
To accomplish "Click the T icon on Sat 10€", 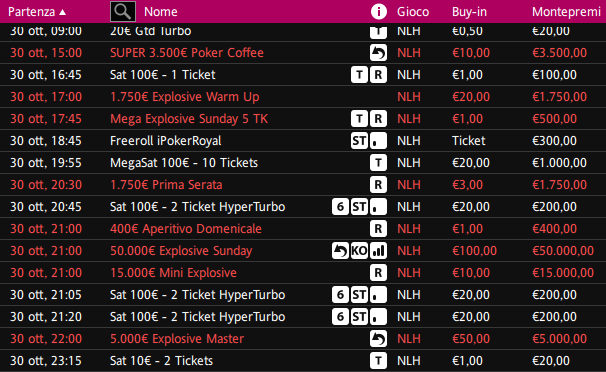I will point(378,361).
